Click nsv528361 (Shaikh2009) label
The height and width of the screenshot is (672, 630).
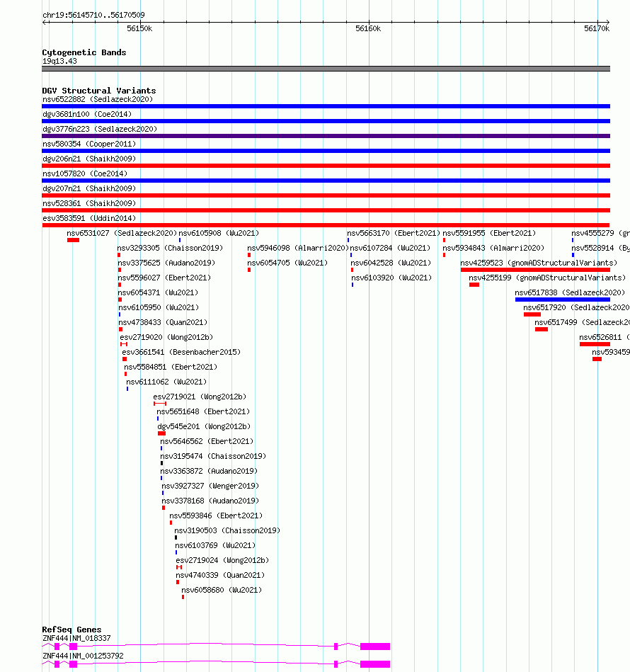click(89, 203)
